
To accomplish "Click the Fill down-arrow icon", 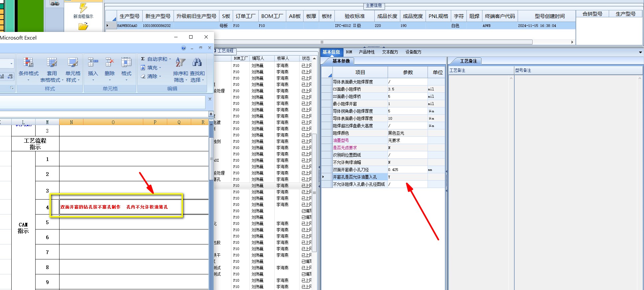I will pos(143,68).
